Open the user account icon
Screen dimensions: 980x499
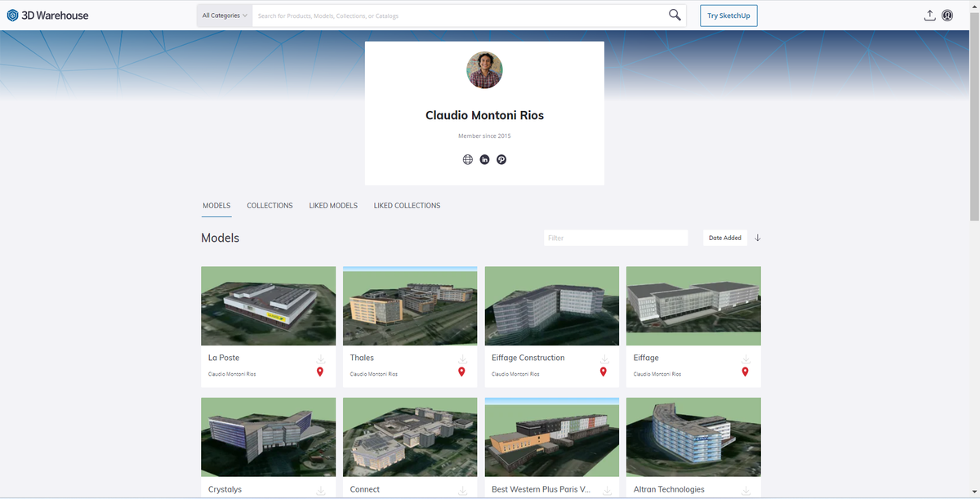pyautogui.click(x=947, y=16)
